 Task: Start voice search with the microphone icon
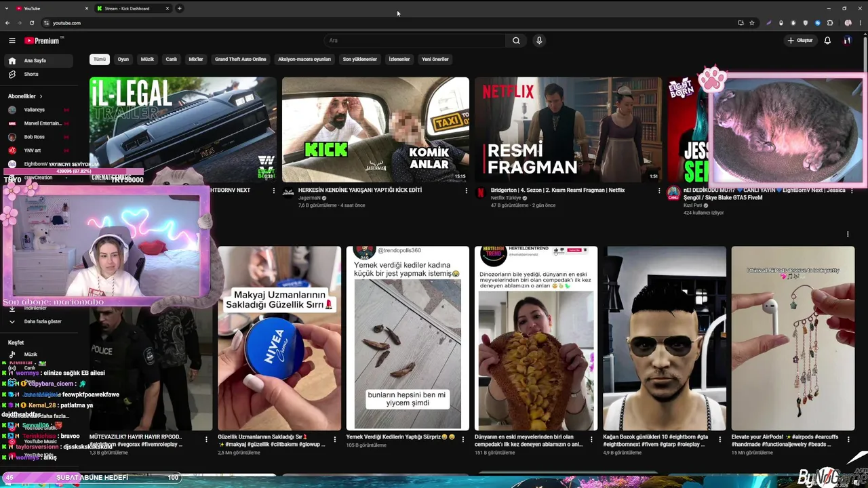pos(539,41)
